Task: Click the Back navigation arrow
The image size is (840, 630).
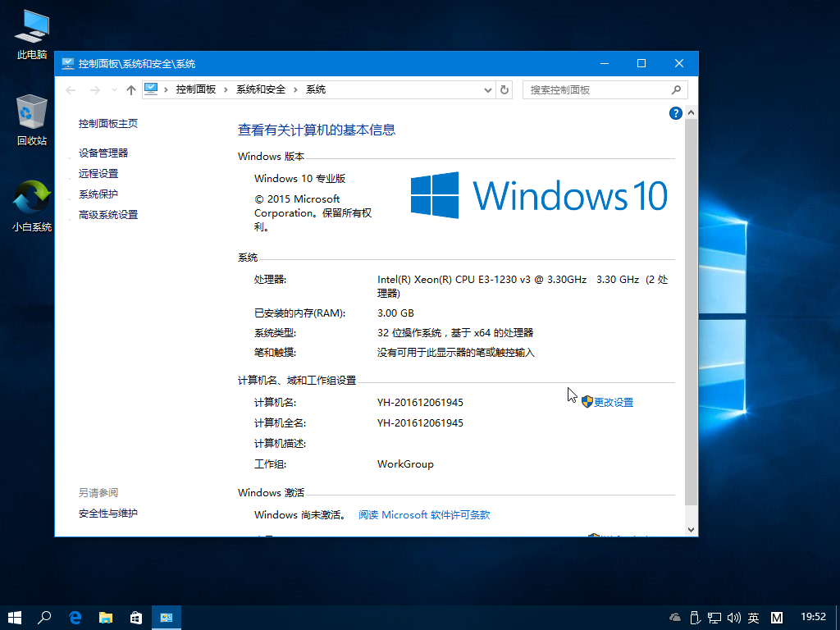Action: pos(70,89)
